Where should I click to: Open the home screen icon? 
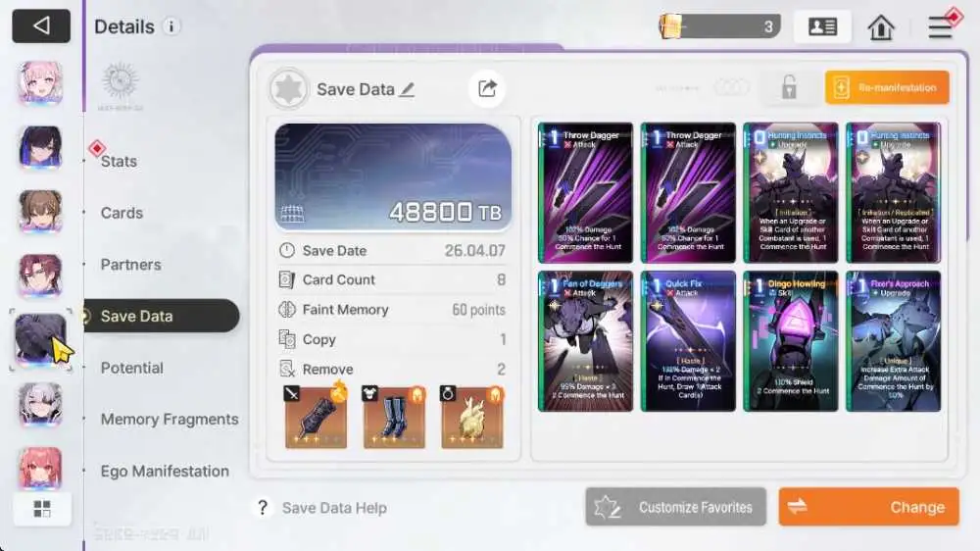coord(881,26)
